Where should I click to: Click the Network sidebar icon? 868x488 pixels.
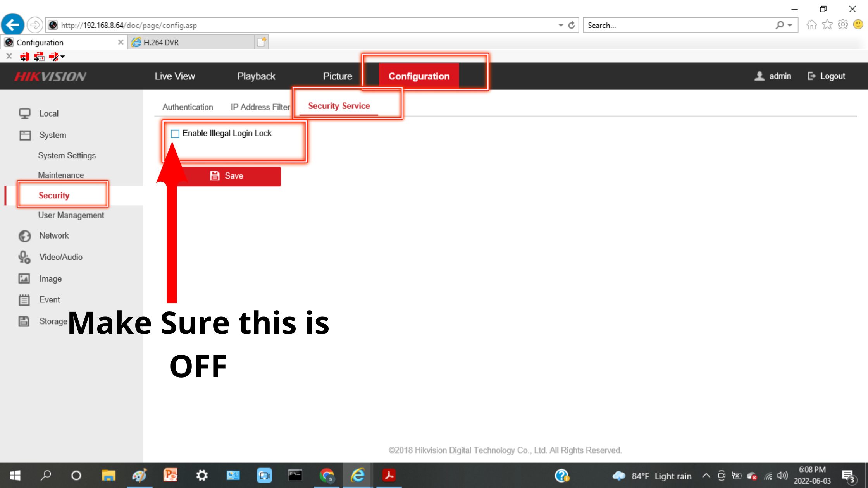25,235
